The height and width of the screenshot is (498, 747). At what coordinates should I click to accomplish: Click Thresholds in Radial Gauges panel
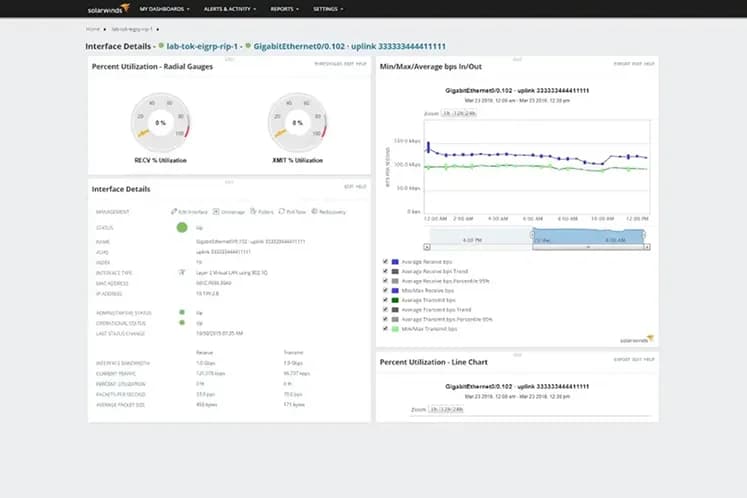click(328, 64)
